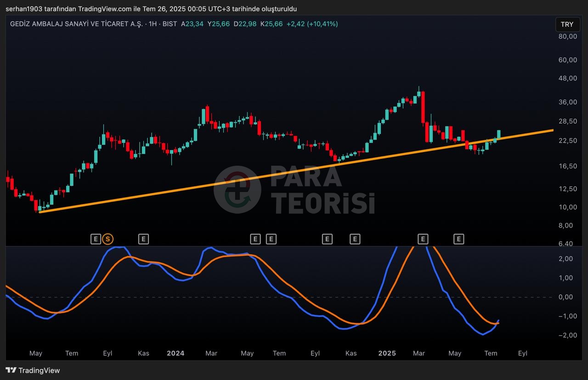Click the 80,00 price axis label
The width and height of the screenshot is (588, 380).
click(x=568, y=37)
